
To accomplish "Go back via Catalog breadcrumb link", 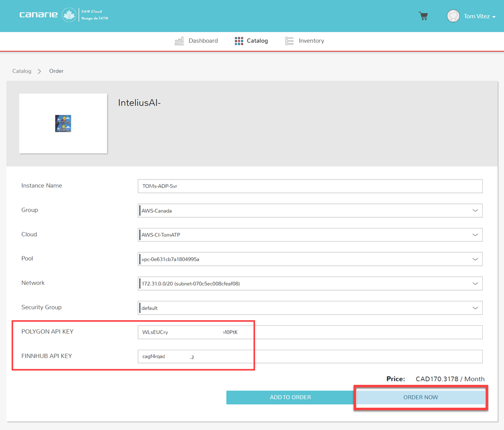I will [22, 71].
